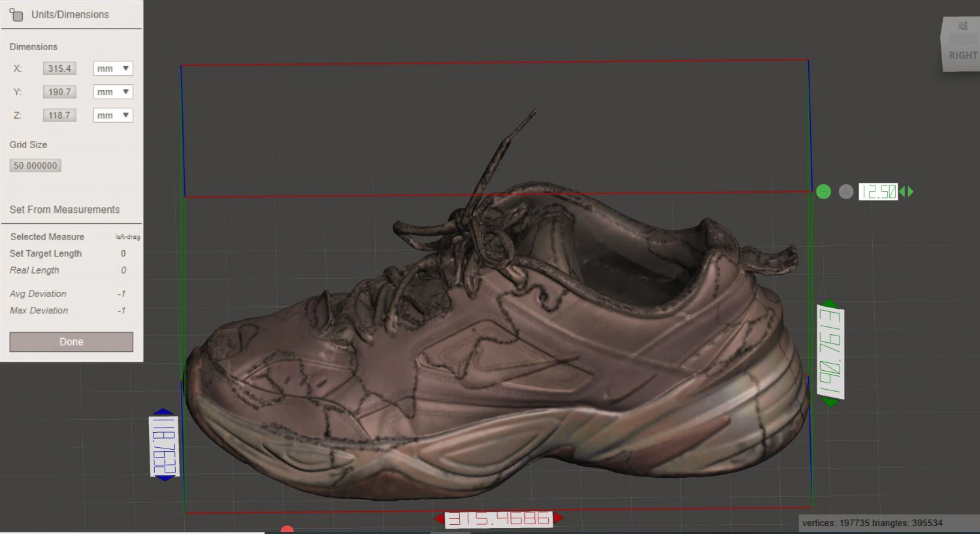The image size is (980, 534).
Task: Click the Grid Size field showing 50.000000
Action: pyautogui.click(x=35, y=166)
